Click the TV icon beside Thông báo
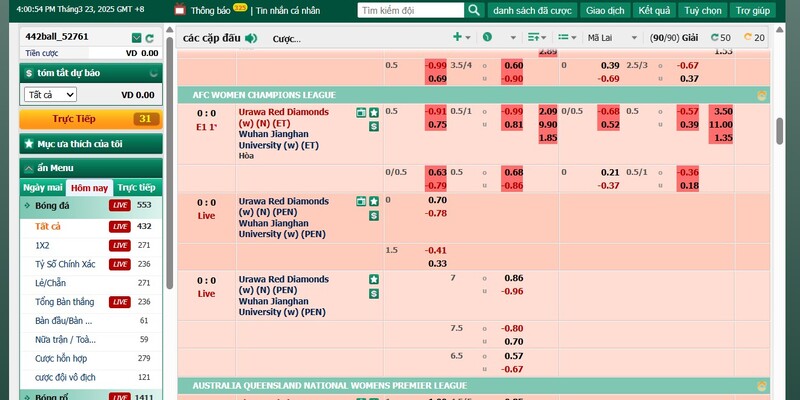Image resolution: width=800 pixels, height=400 pixels. point(180,9)
